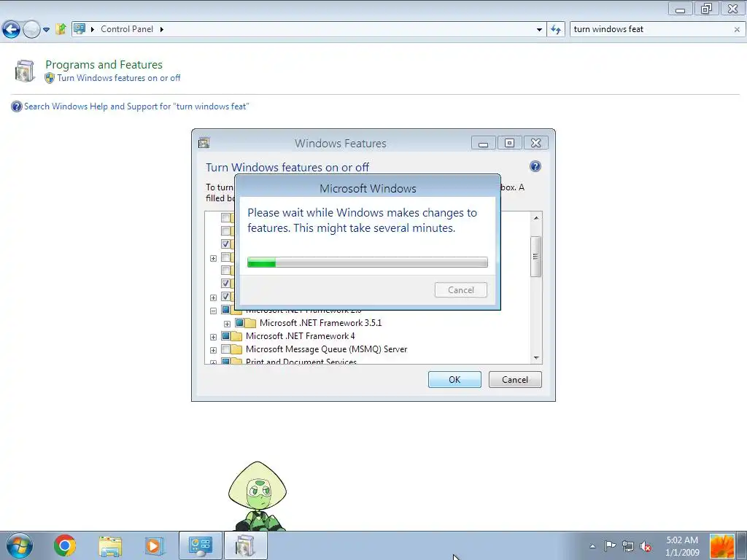Switch to Control Panel taskbar button

(x=200, y=545)
